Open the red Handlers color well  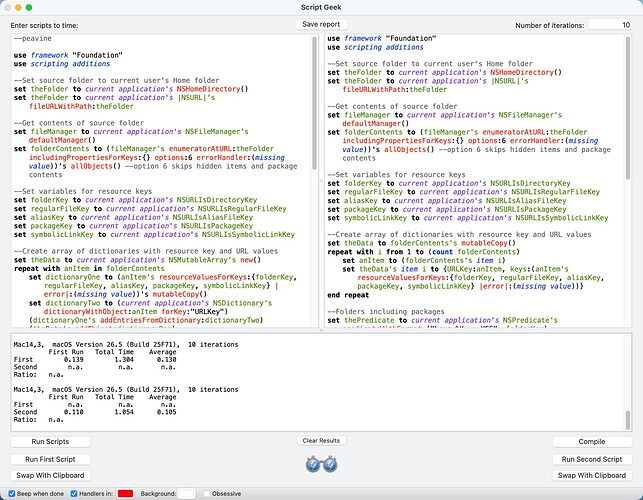tap(125, 493)
